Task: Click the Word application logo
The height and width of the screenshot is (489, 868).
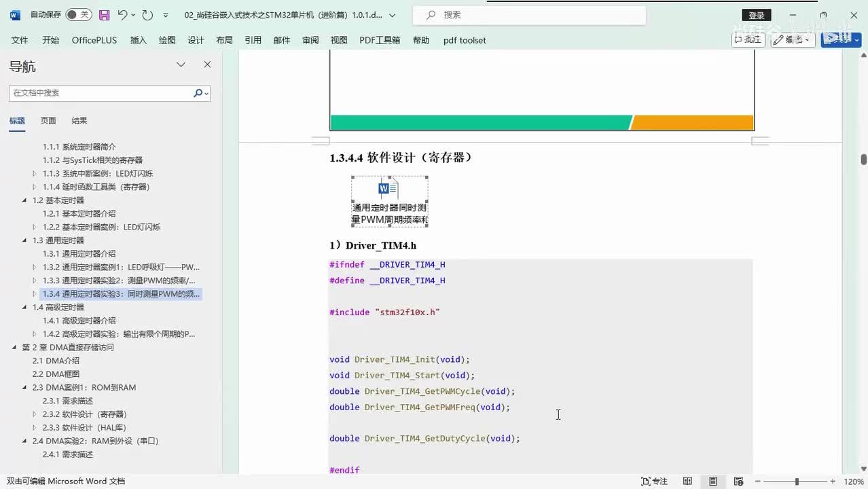Action: pos(15,14)
